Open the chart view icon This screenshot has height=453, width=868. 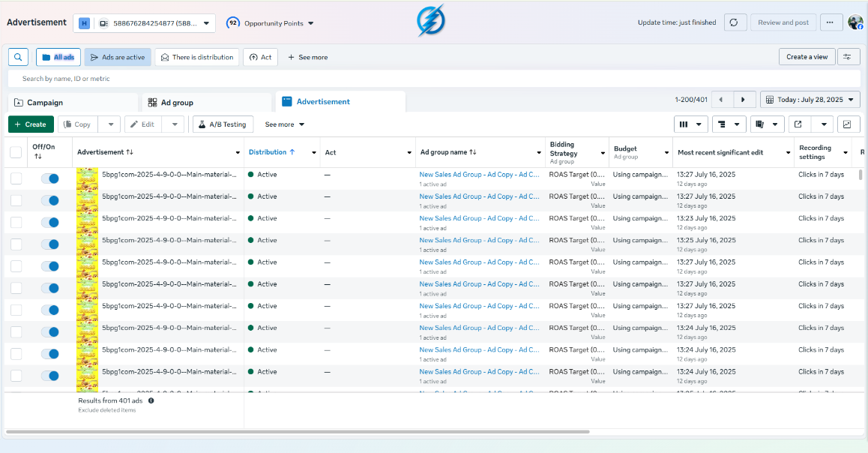tap(847, 124)
